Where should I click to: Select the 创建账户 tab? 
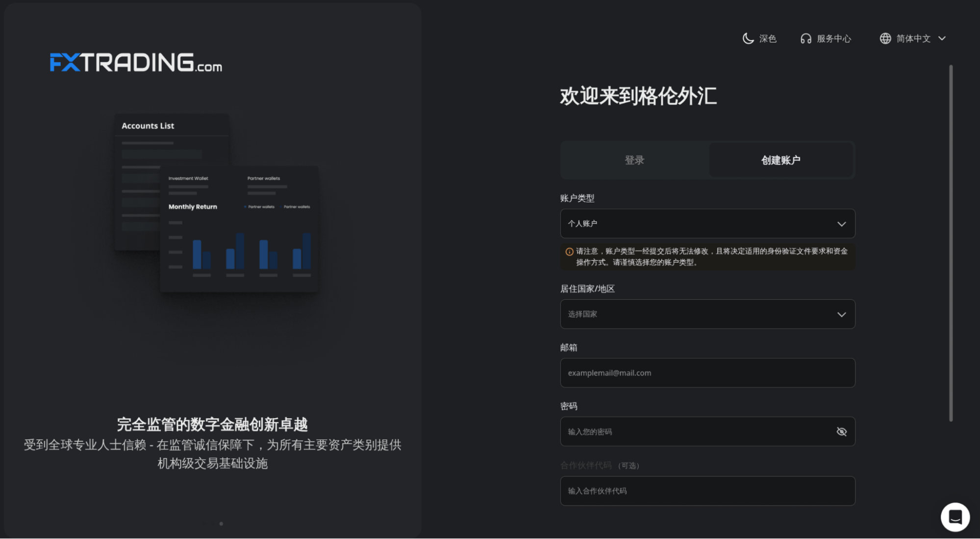780,160
